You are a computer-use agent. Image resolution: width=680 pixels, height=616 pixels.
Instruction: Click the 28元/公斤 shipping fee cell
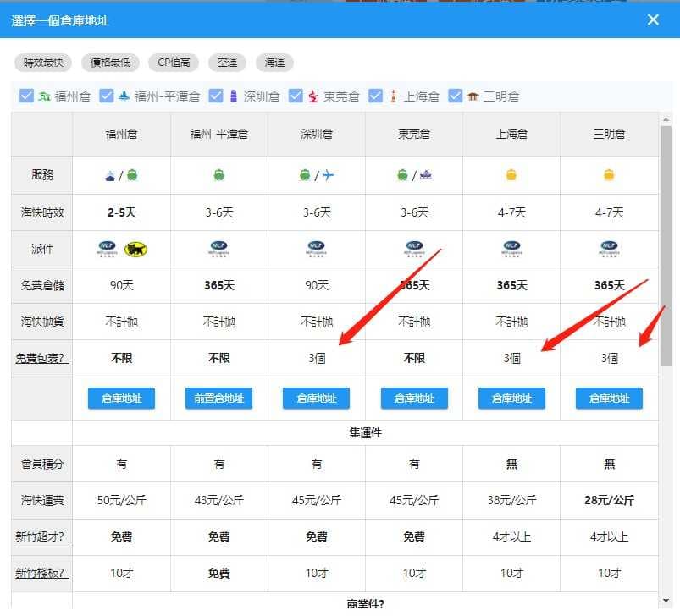click(x=610, y=500)
